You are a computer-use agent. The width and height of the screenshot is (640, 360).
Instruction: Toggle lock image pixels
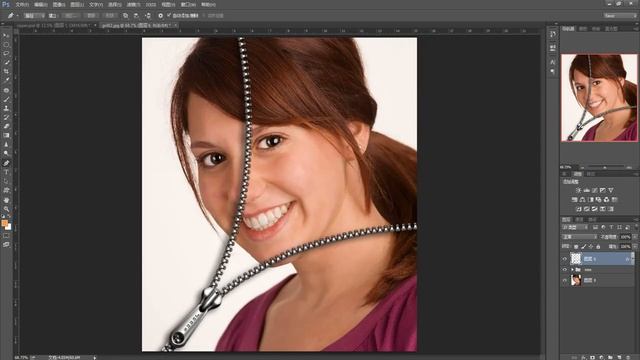[x=583, y=247]
